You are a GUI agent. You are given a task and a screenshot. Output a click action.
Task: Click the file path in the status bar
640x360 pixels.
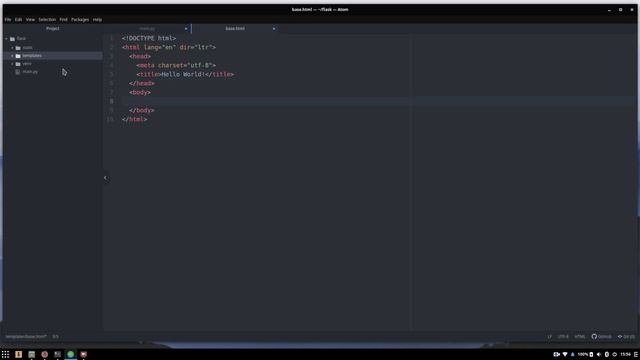(26, 337)
